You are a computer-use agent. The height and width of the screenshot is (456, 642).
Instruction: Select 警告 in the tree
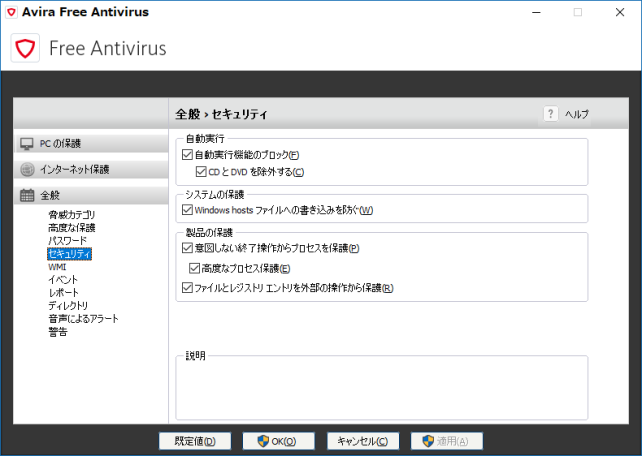tap(58, 332)
